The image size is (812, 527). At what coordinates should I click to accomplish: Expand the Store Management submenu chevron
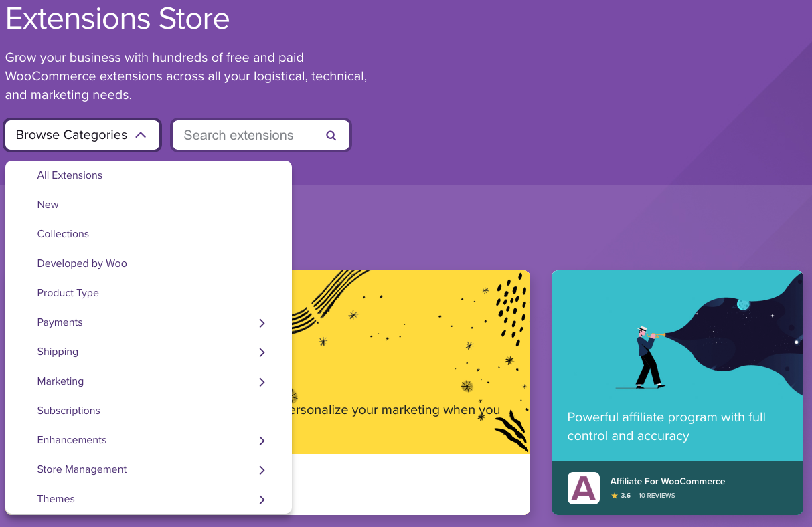(262, 470)
